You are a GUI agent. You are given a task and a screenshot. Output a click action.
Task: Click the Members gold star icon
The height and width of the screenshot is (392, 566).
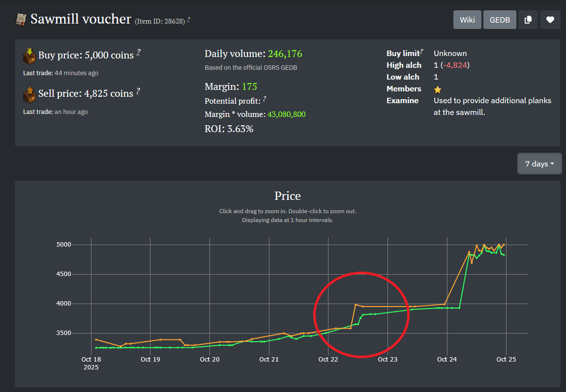tap(438, 89)
